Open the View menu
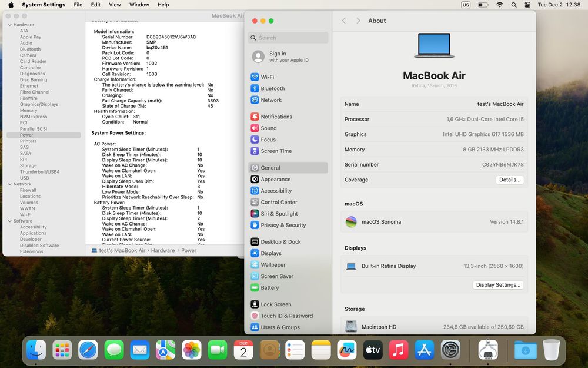This screenshot has width=588, height=368. (115, 5)
